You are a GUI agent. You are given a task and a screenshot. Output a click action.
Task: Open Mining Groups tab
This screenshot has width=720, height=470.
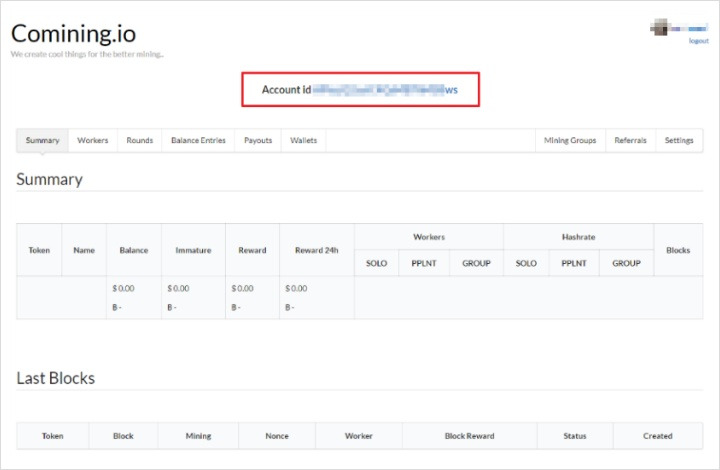pos(570,140)
